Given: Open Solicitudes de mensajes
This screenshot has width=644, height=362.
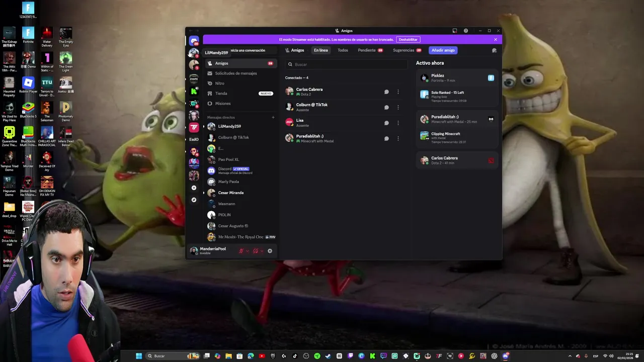Looking at the screenshot, I should [x=240, y=73].
